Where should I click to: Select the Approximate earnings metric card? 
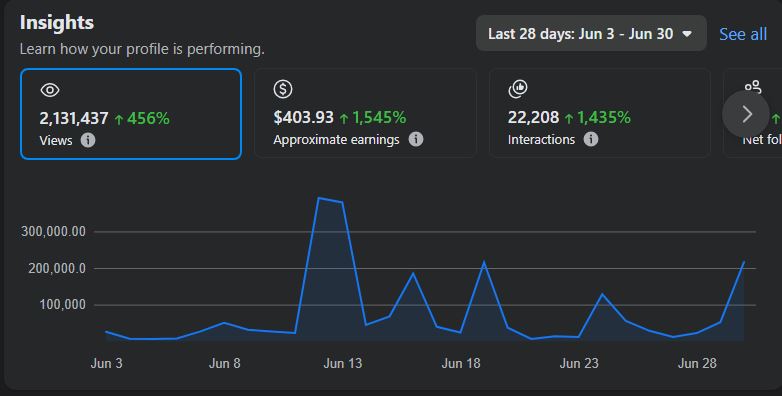(x=365, y=113)
